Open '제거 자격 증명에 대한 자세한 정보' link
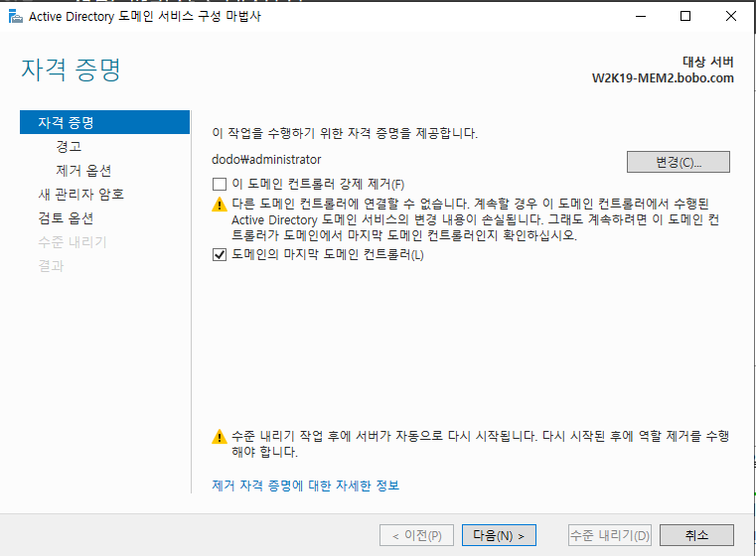756x556 pixels. click(306, 486)
